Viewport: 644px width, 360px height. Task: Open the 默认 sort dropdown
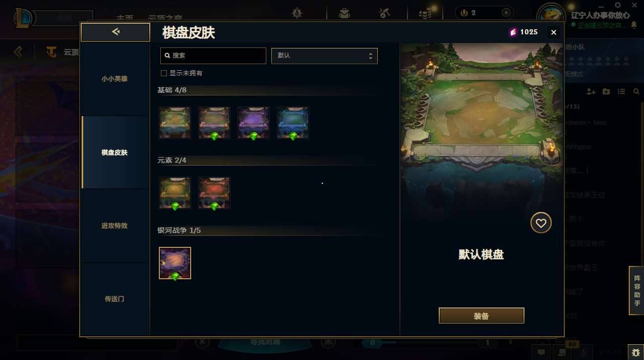click(x=324, y=56)
